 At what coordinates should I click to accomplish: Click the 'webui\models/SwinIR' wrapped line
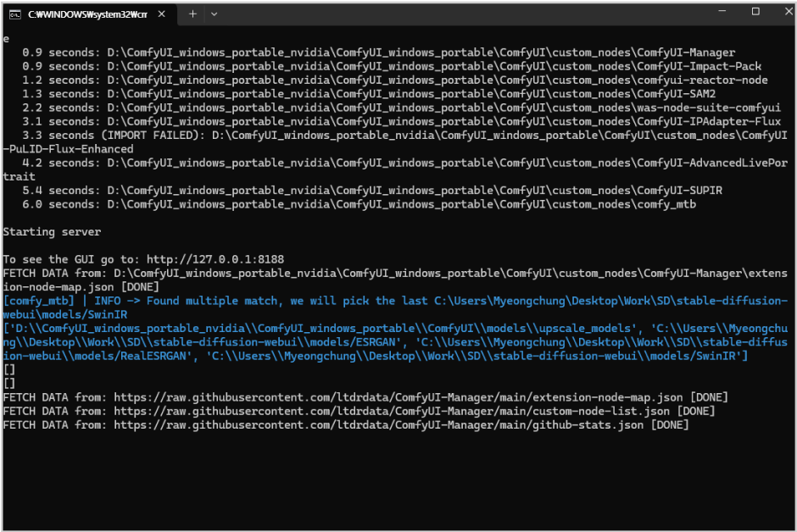click(65, 315)
